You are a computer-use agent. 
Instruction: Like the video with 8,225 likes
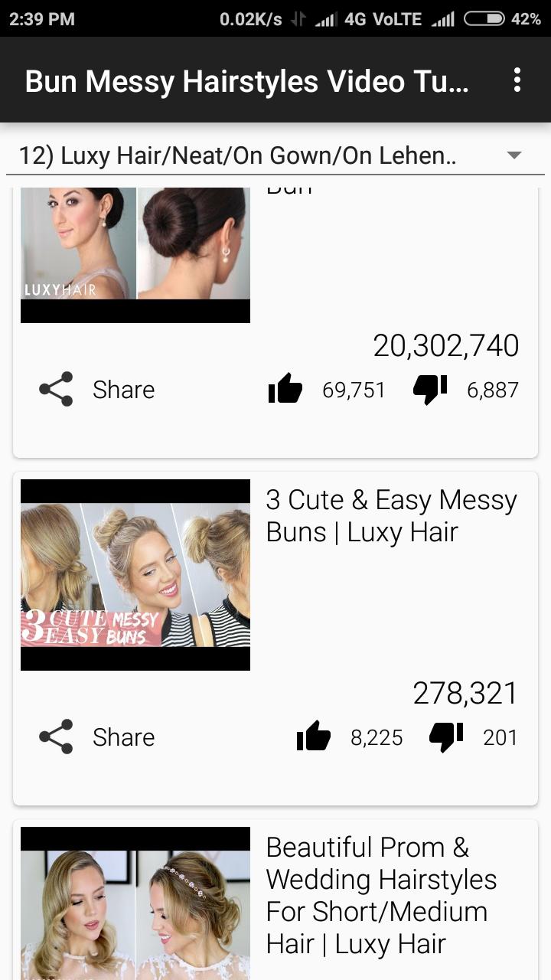click(314, 737)
